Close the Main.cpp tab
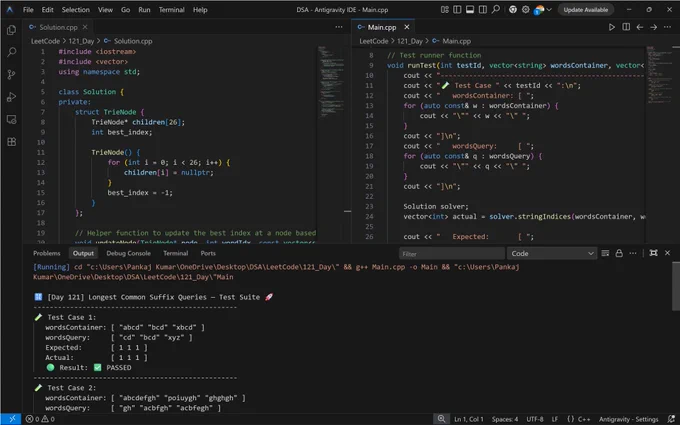The width and height of the screenshot is (680, 425). pos(406,27)
